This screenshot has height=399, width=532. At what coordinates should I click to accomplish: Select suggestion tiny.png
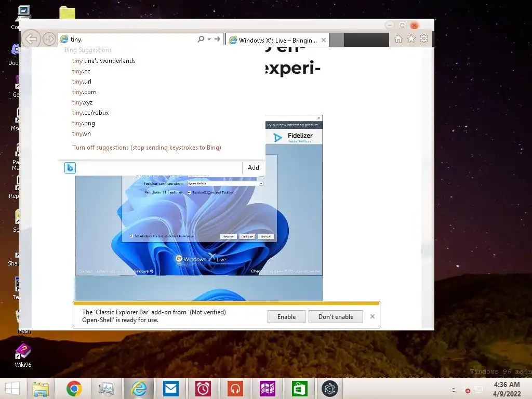[84, 123]
